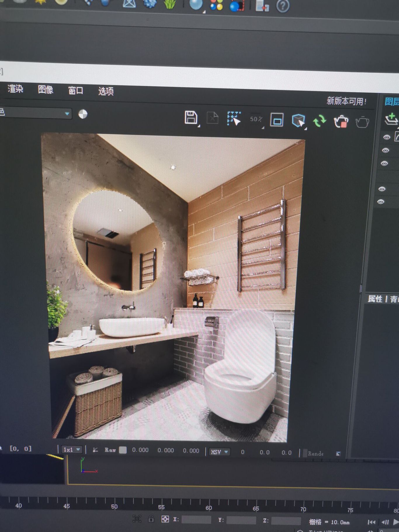Click the Raw color swatch

point(123,450)
